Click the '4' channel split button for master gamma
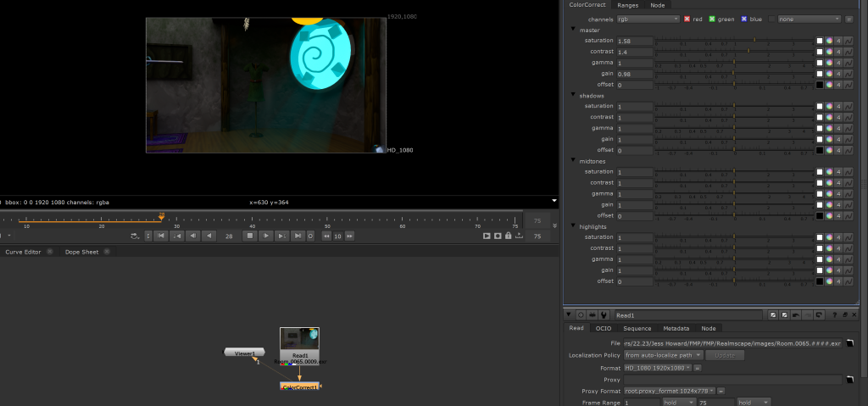This screenshot has width=868, height=406. click(838, 63)
